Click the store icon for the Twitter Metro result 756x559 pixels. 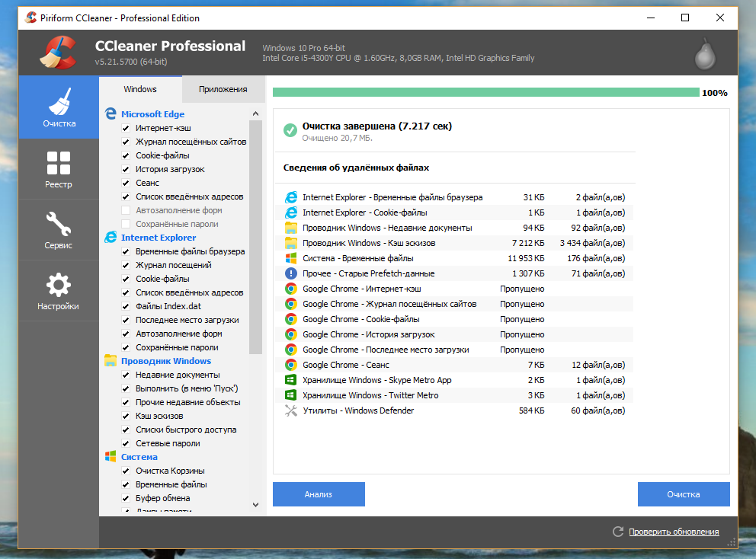tap(290, 395)
